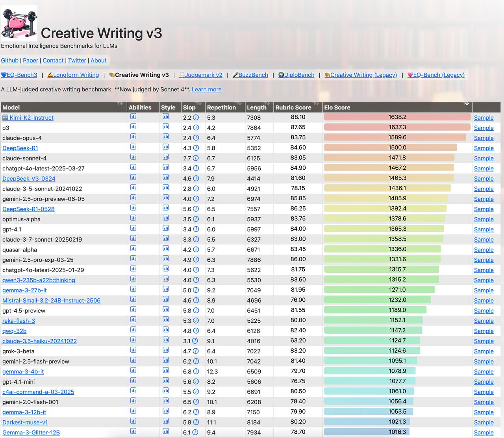Open Style chart icon for qwq-32b
This screenshot has height=438, width=504.
pyautogui.click(x=166, y=330)
